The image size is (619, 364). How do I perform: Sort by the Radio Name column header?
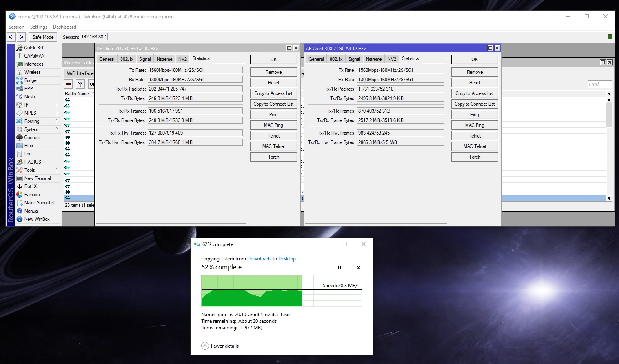[79, 94]
